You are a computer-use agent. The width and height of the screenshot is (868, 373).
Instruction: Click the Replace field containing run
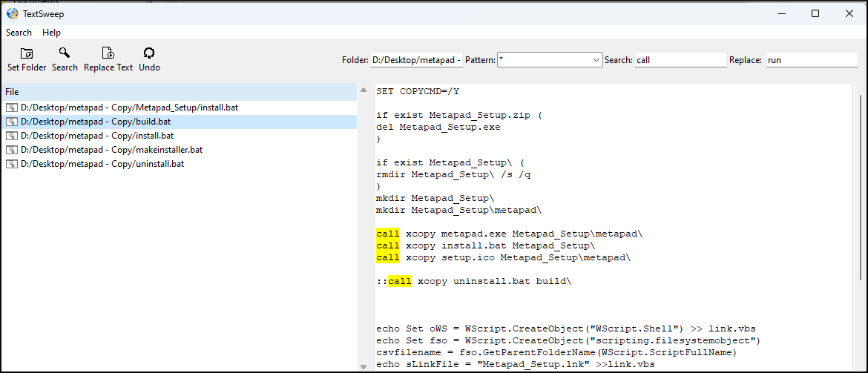[x=812, y=60]
